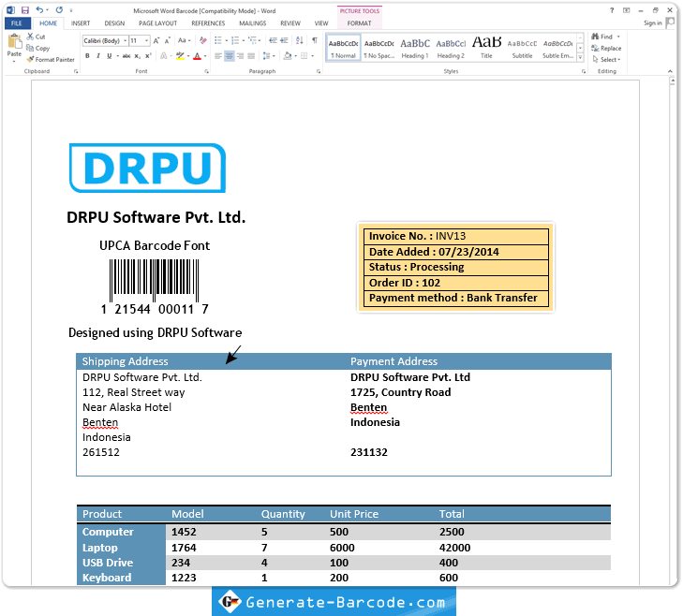Save the document using the Save icon

point(25,10)
